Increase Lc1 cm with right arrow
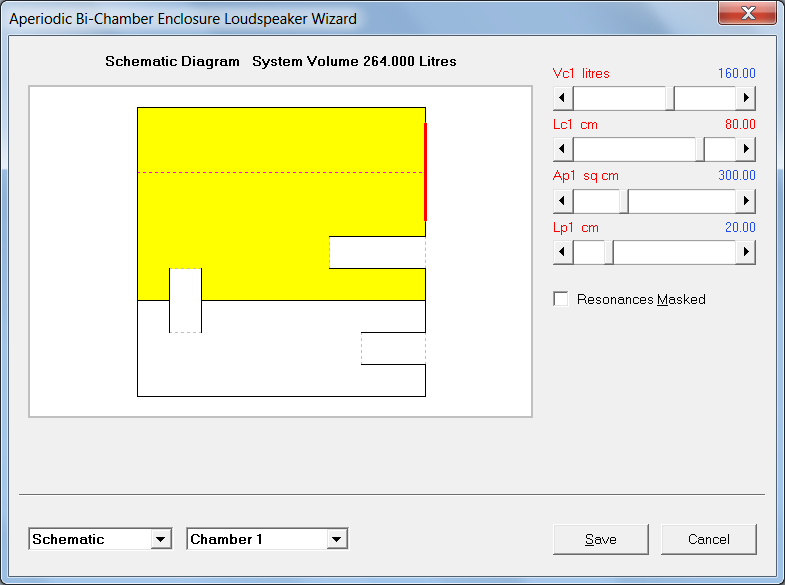Image resolution: width=785 pixels, height=585 pixels. click(x=745, y=149)
